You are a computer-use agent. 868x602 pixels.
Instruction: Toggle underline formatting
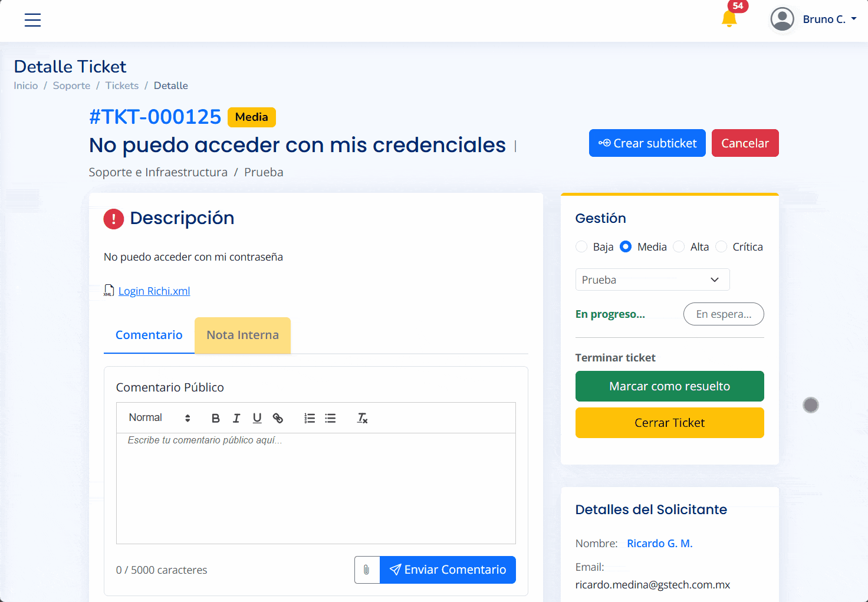pos(257,417)
